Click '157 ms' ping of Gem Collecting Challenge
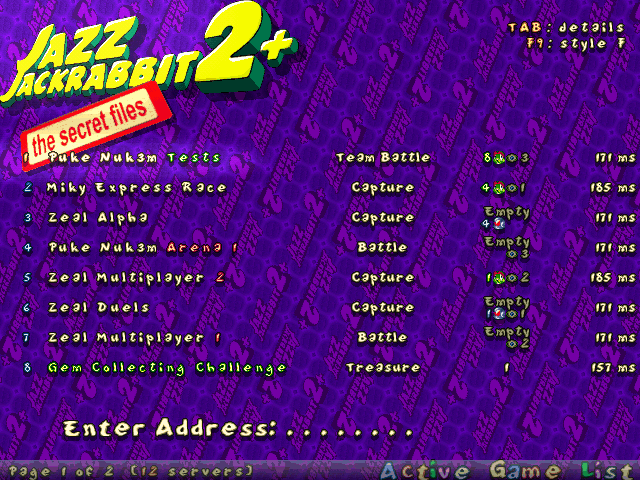 point(613,368)
